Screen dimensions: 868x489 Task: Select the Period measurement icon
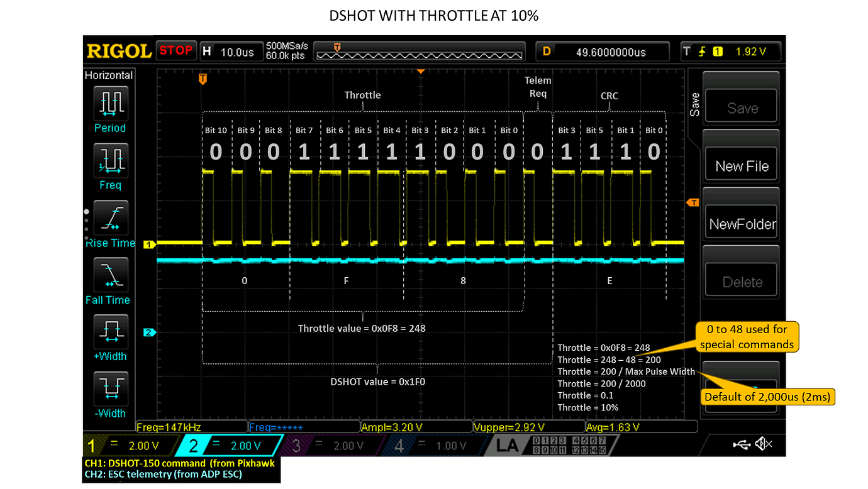[110, 103]
